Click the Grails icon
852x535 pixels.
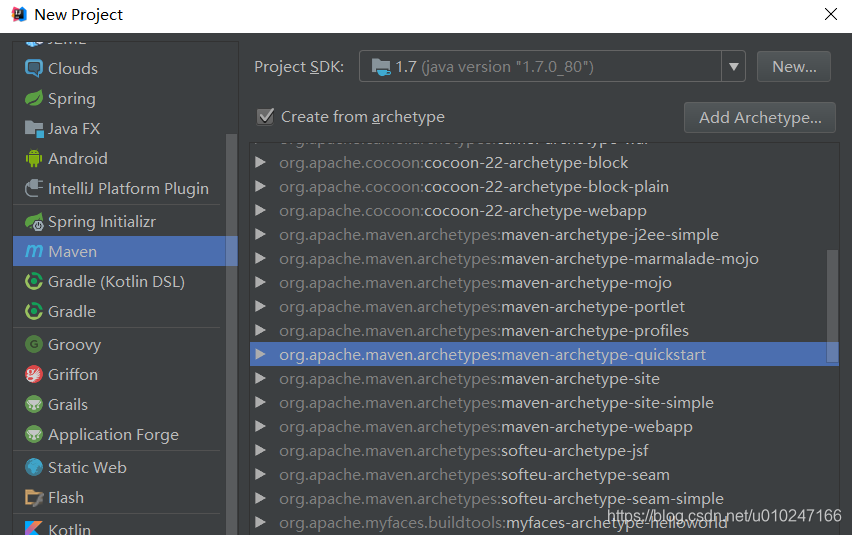pyautogui.click(x=34, y=405)
